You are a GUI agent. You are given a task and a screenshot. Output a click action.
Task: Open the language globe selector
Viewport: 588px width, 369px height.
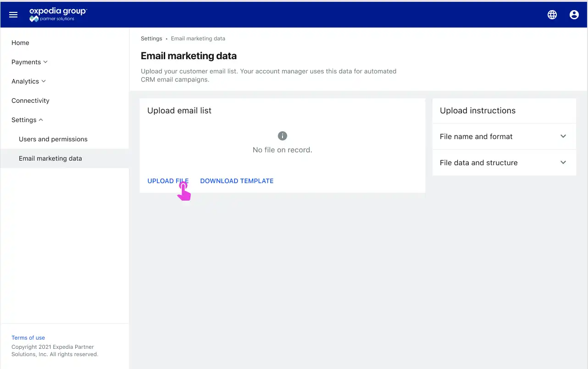click(x=552, y=14)
